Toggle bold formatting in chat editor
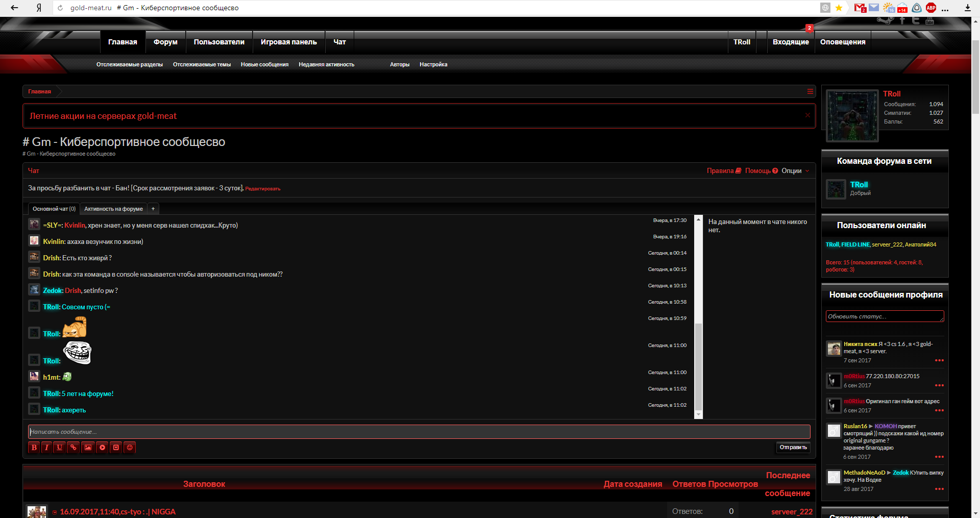 34,448
